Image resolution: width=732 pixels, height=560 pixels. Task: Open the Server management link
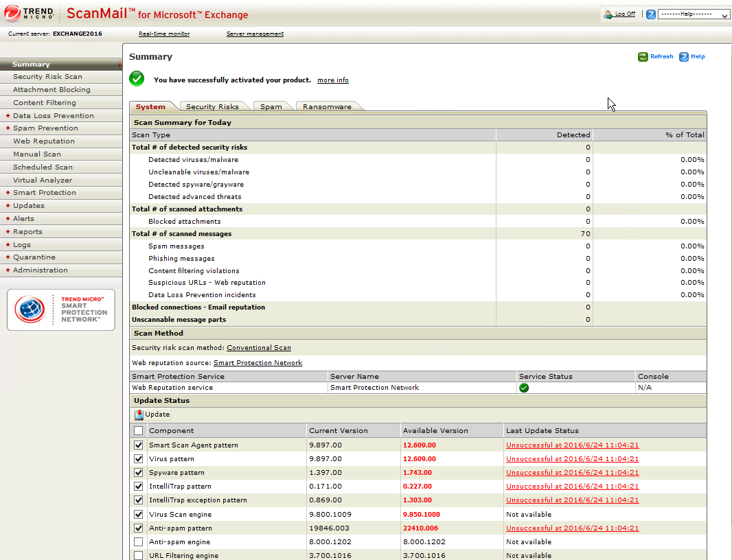point(255,34)
